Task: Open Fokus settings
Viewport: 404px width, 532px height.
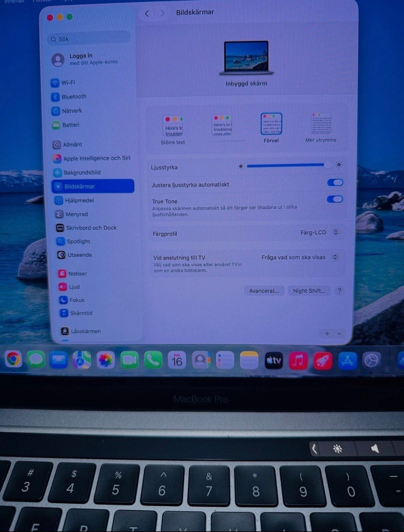Action: point(72,300)
